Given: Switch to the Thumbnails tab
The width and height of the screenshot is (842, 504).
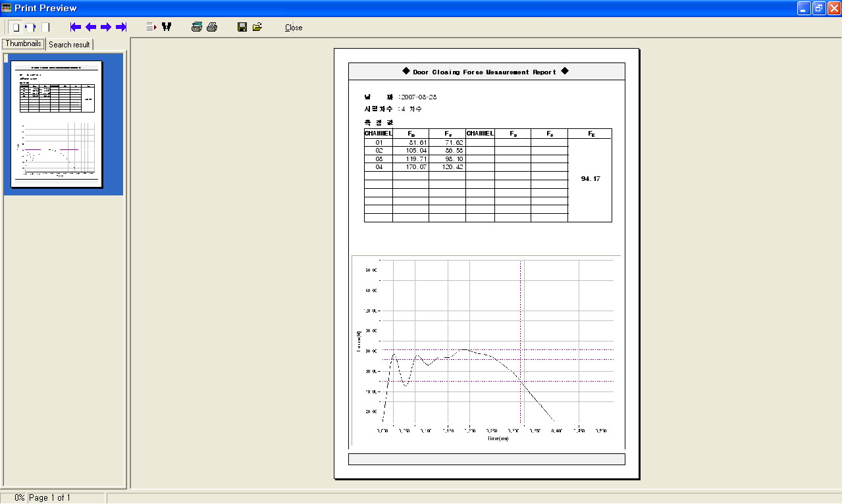Looking at the screenshot, I should pyautogui.click(x=24, y=43).
